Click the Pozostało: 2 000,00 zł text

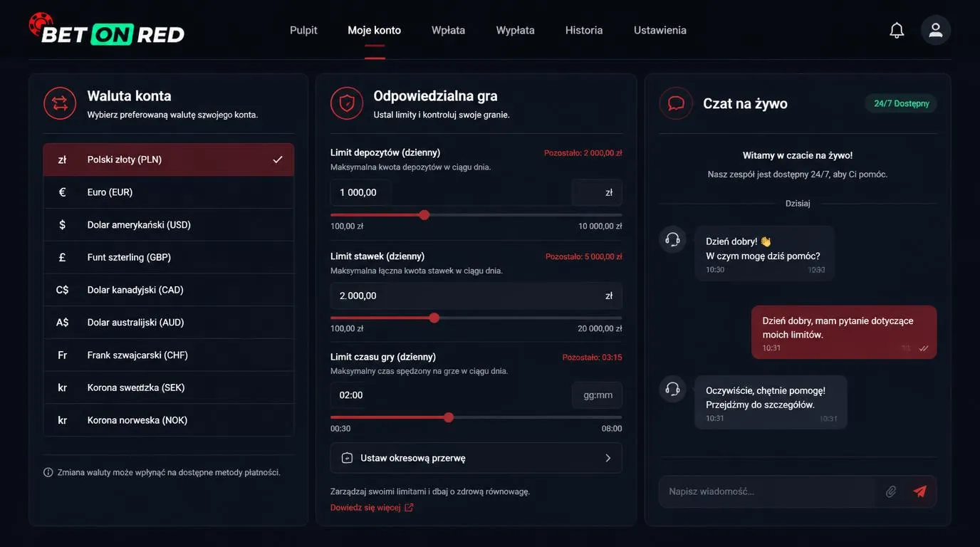point(583,153)
